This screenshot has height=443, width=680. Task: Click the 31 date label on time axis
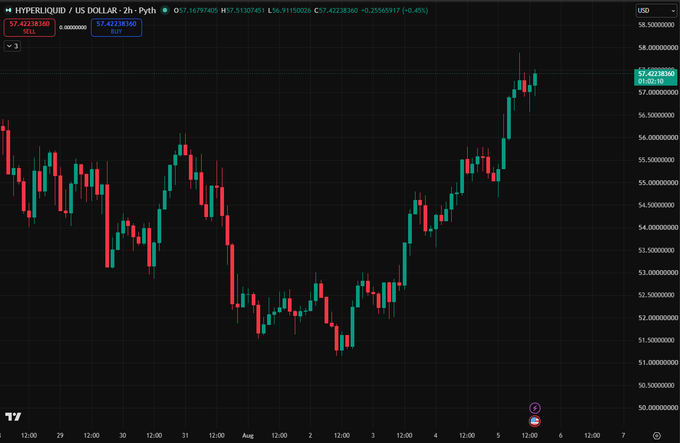tap(185, 435)
